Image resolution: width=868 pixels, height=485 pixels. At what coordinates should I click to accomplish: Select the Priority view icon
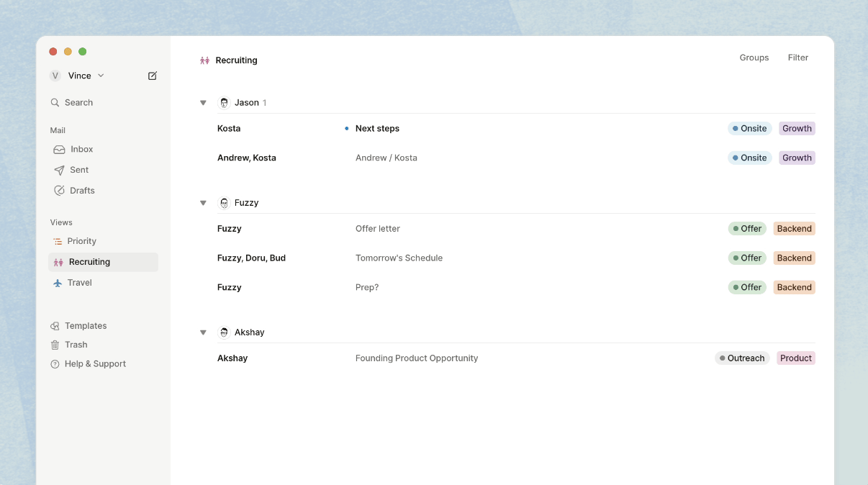coord(58,242)
